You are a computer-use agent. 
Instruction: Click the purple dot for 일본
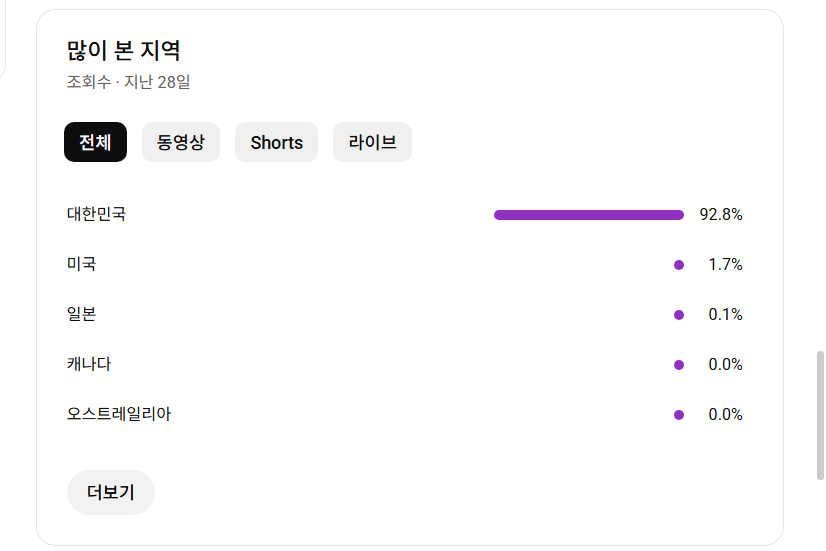(x=679, y=315)
